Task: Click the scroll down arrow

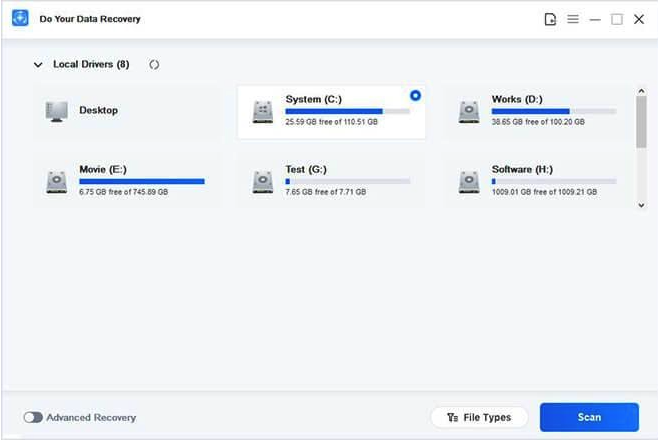Action: [641, 205]
